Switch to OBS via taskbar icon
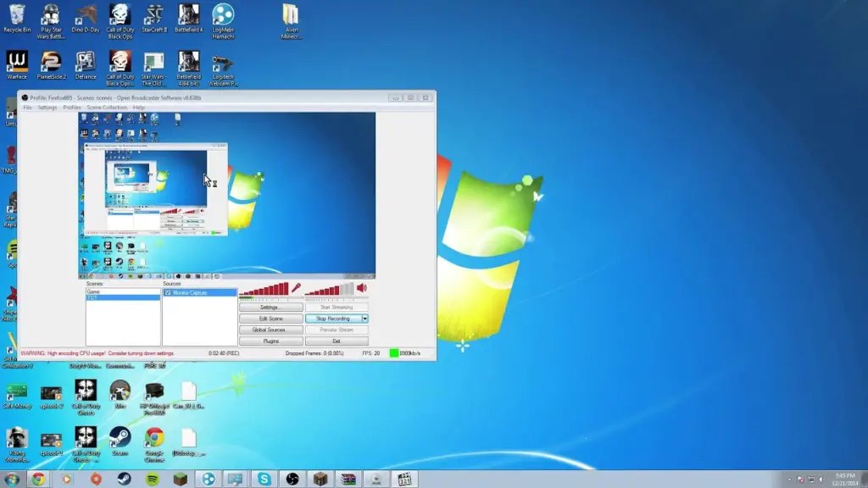This screenshot has height=488, width=868. (x=292, y=480)
